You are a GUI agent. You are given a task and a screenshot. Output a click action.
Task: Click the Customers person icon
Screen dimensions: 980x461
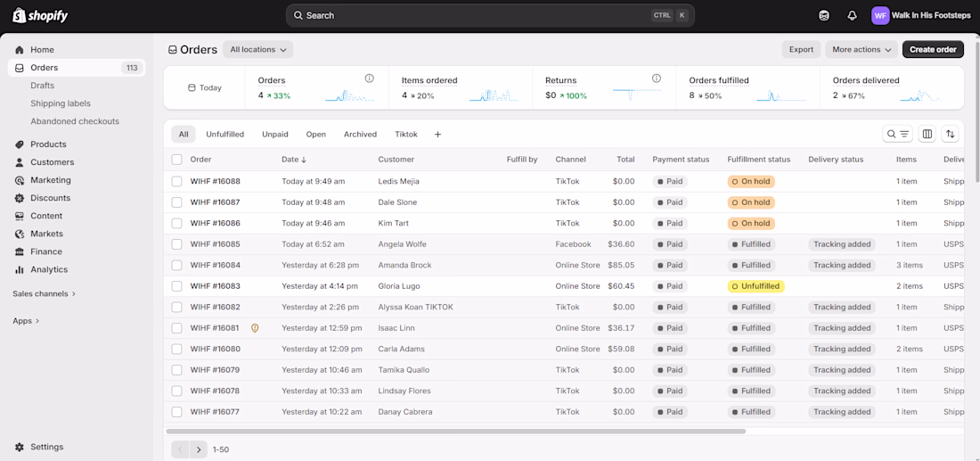click(x=20, y=162)
